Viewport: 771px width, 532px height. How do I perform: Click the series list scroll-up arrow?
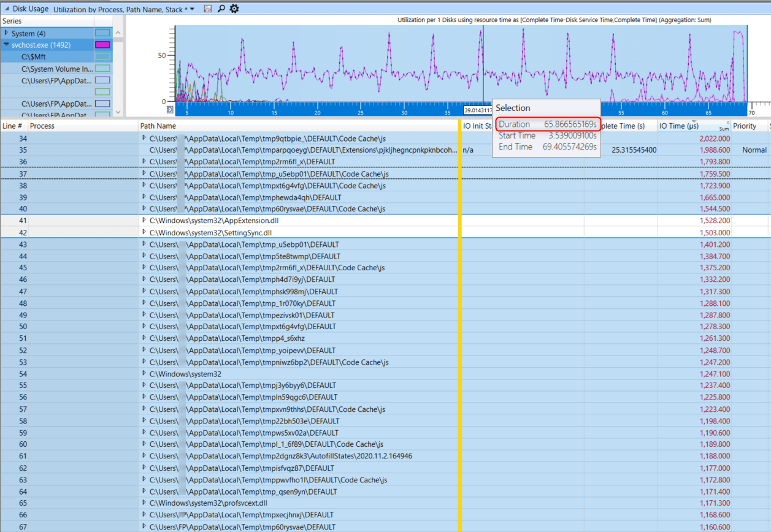point(118,33)
